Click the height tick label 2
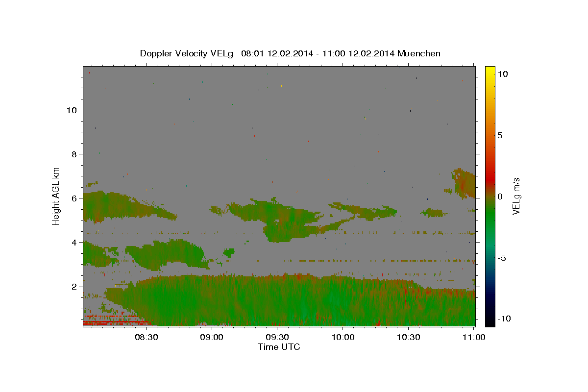 (x=75, y=287)
